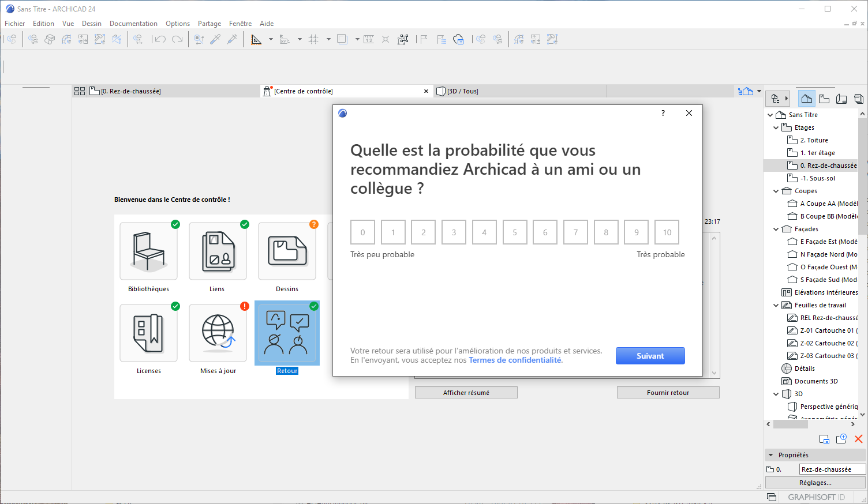
Task: Collapse the Etages tree node
Action: tap(776, 127)
